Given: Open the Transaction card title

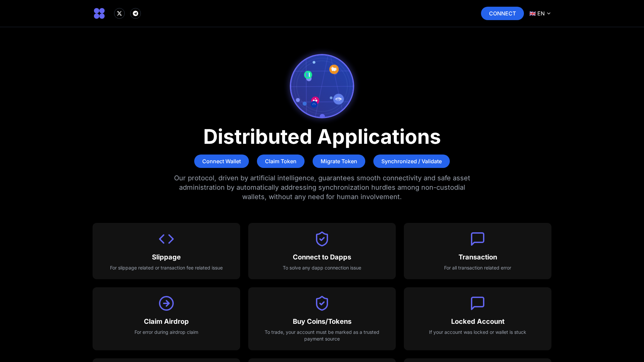Looking at the screenshot, I should click(478, 257).
